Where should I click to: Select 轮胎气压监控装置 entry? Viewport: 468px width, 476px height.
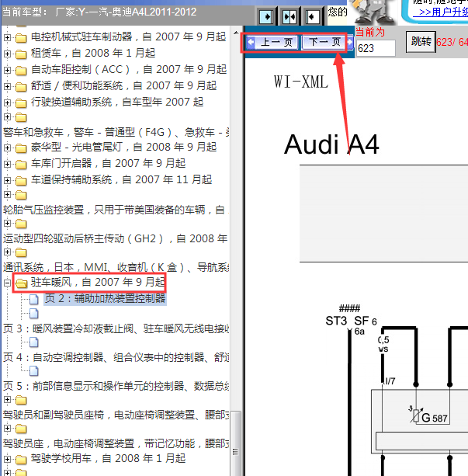116,210
